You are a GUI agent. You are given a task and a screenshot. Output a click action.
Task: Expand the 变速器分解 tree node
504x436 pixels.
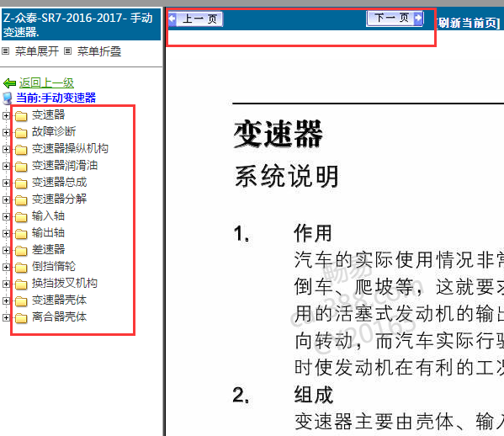pyautogui.click(x=6, y=199)
